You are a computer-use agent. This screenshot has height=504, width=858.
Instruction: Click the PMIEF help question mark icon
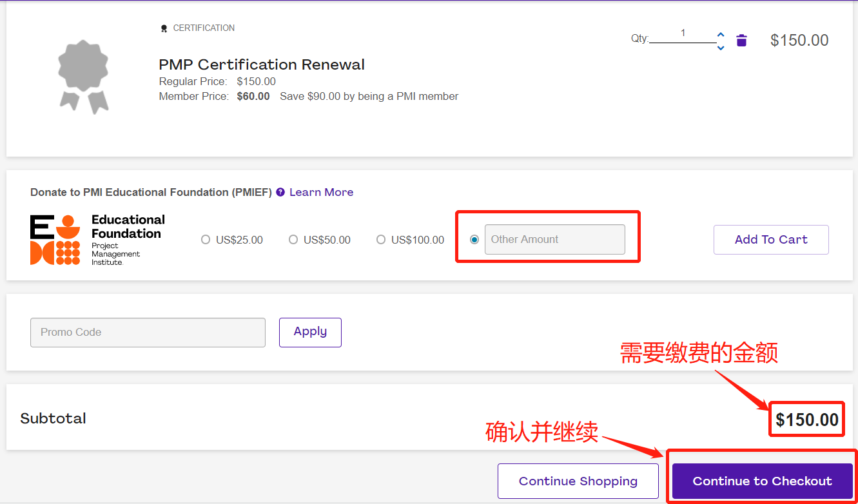point(280,192)
